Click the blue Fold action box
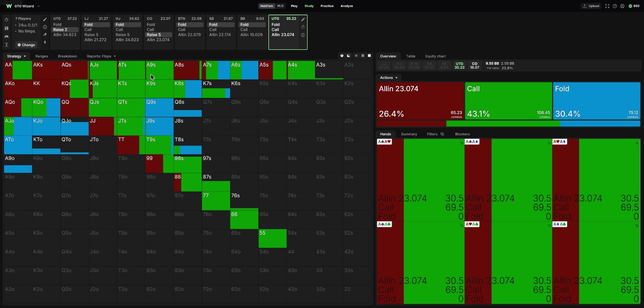The image size is (644, 308). (596, 101)
